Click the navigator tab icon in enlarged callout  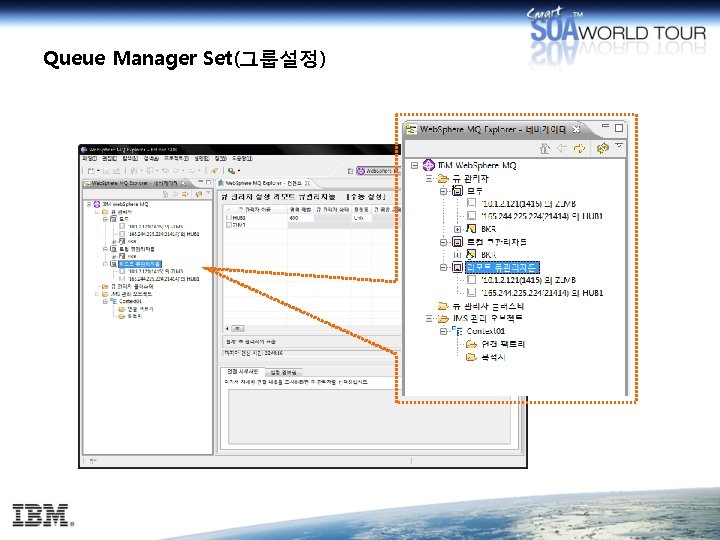pyautogui.click(x=411, y=129)
